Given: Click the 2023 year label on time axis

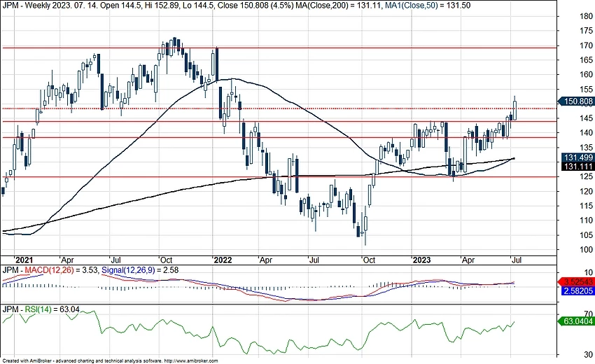Looking at the screenshot, I should click(421, 260).
